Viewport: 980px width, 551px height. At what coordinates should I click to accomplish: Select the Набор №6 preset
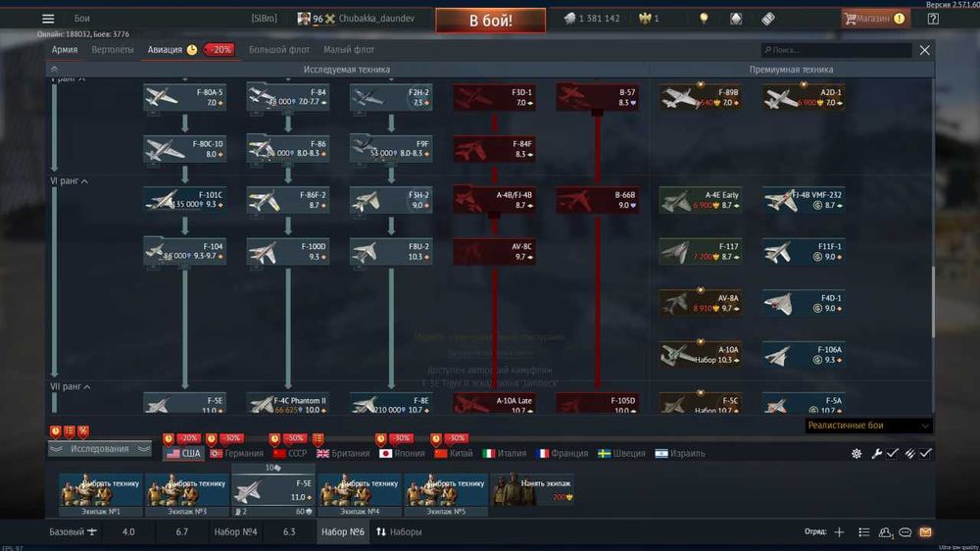342,531
